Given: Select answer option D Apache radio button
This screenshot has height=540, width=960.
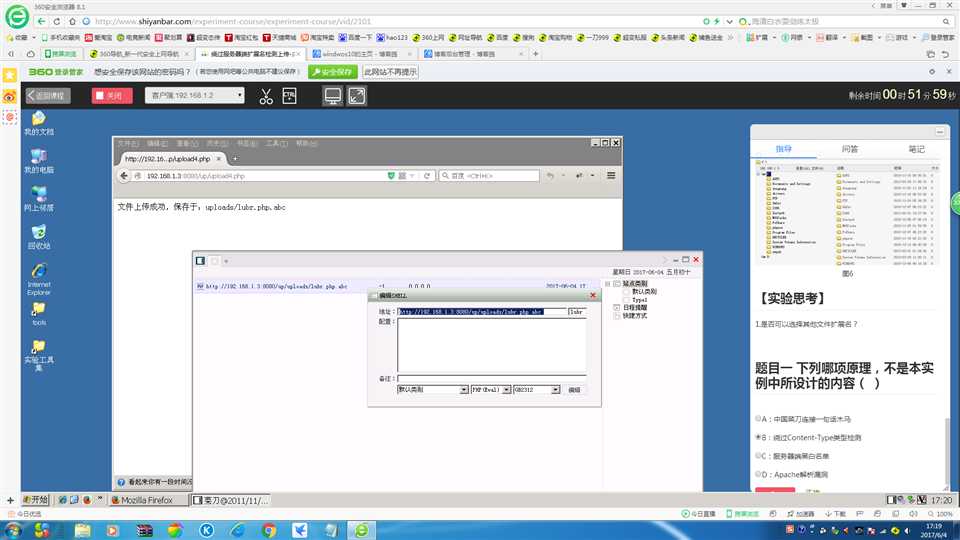Looking at the screenshot, I should click(758, 474).
